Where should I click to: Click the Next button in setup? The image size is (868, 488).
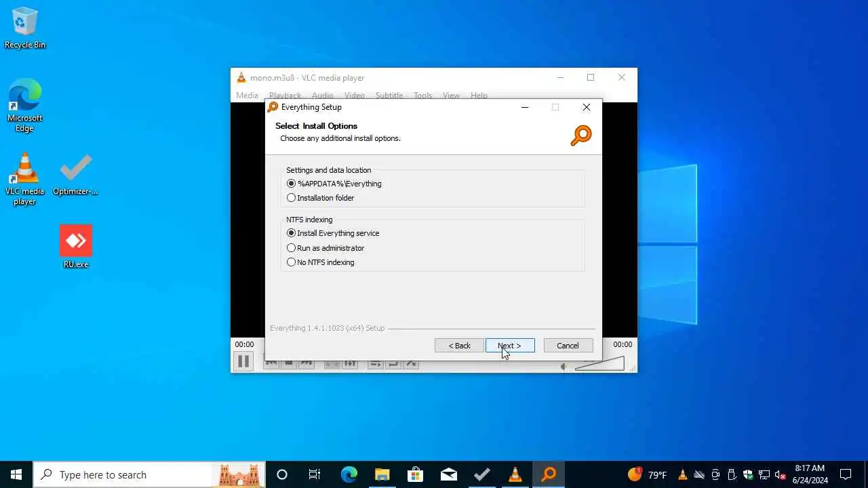coord(510,346)
